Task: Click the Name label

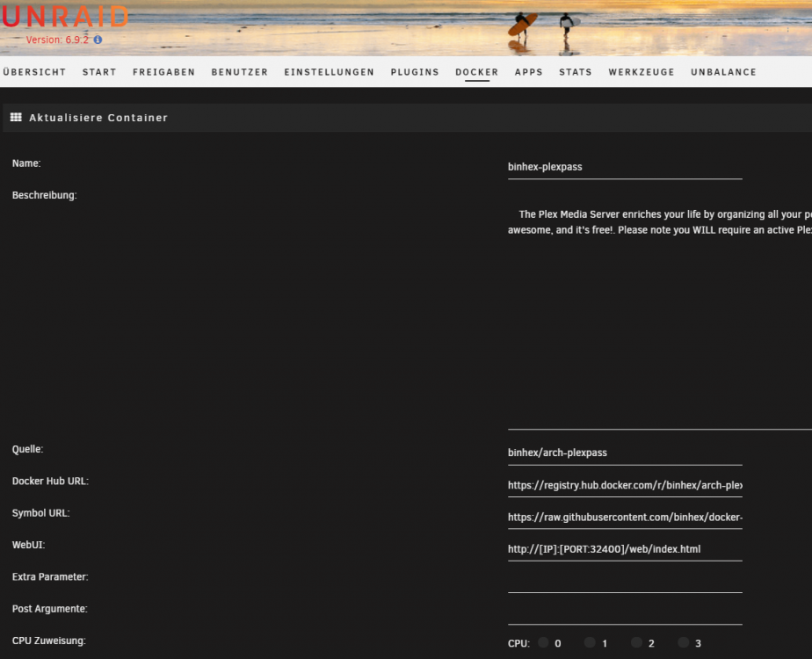Action: point(26,163)
